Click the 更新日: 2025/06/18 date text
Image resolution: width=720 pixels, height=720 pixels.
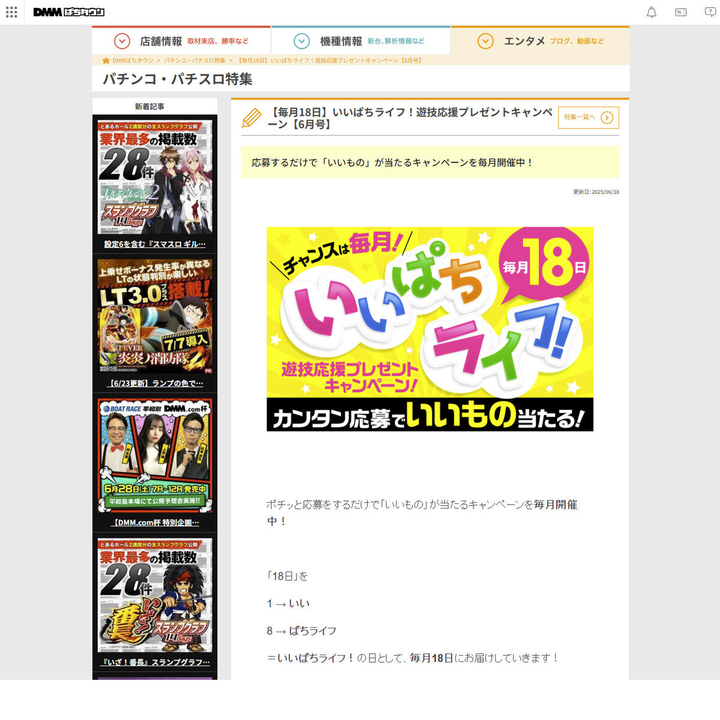point(596,192)
